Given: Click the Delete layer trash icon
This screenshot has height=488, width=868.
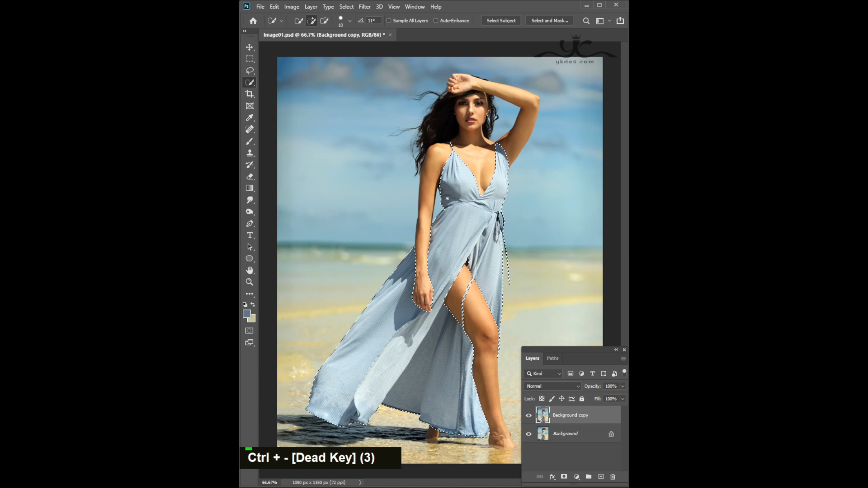Looking at the screenshot, I should pos(613,476).
